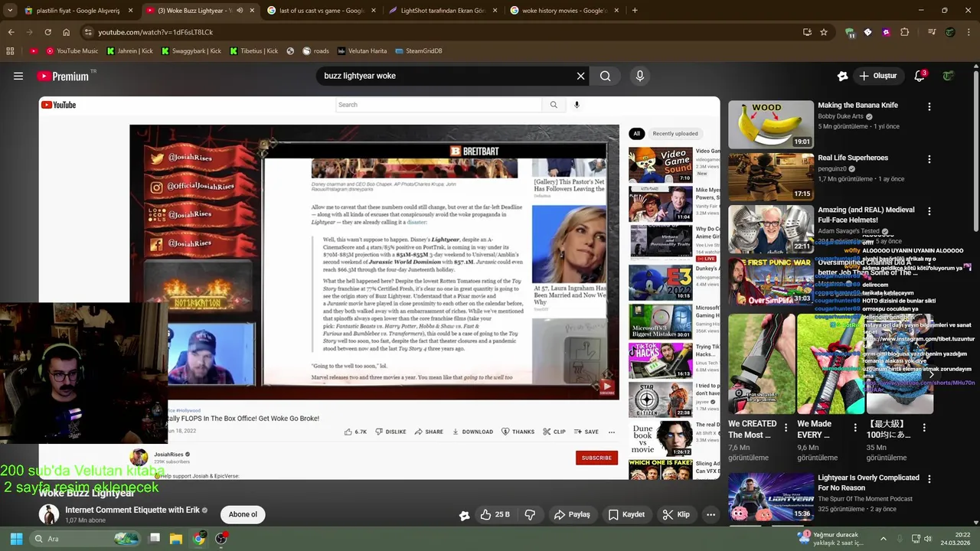Start voice search with microphone icon
Screen dimensions: 980x551
[640, 76]
